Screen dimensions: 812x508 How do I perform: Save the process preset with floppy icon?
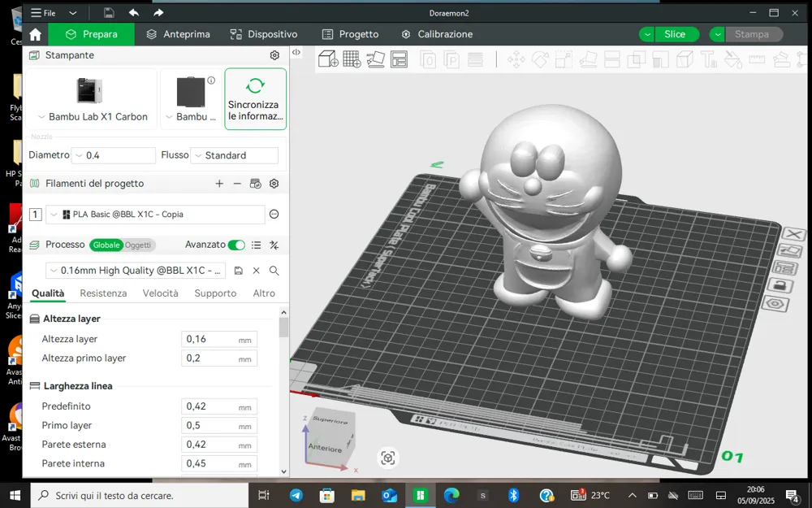(238, 271)
